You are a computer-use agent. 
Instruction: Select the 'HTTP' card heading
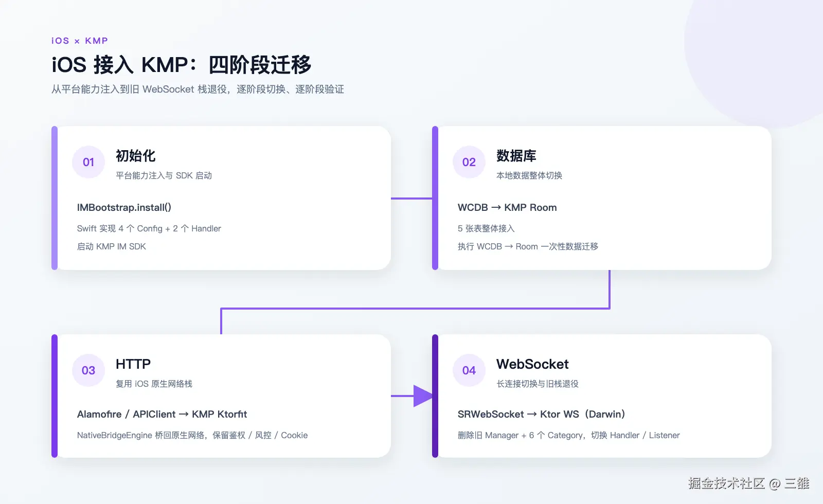[x=133, y=364]
